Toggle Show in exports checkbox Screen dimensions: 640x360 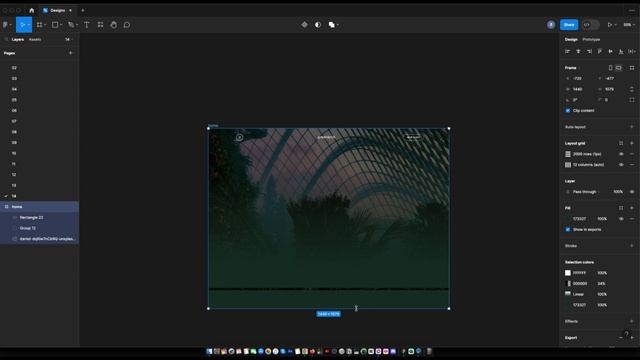[x=568, y=229]
